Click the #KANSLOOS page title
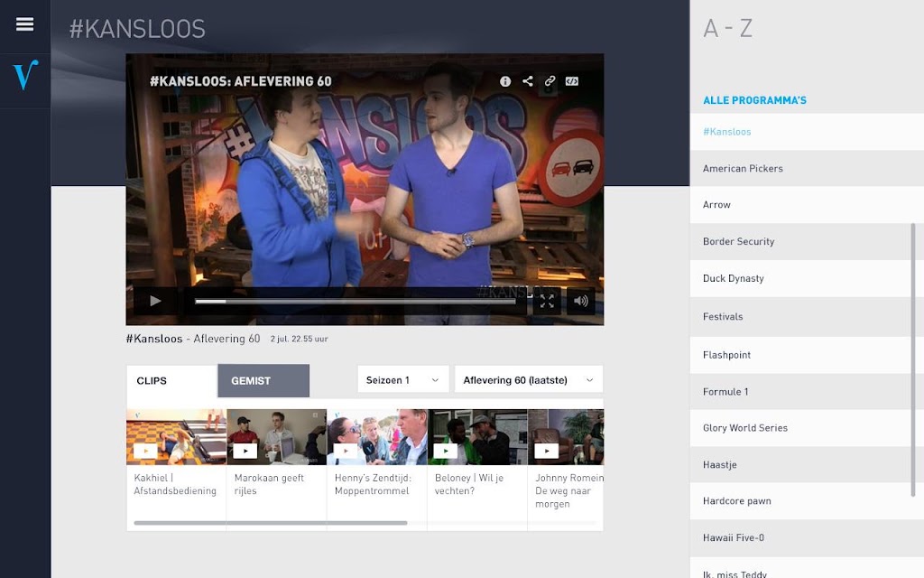This screenshot has width=924, height=578. coord(137,29)
